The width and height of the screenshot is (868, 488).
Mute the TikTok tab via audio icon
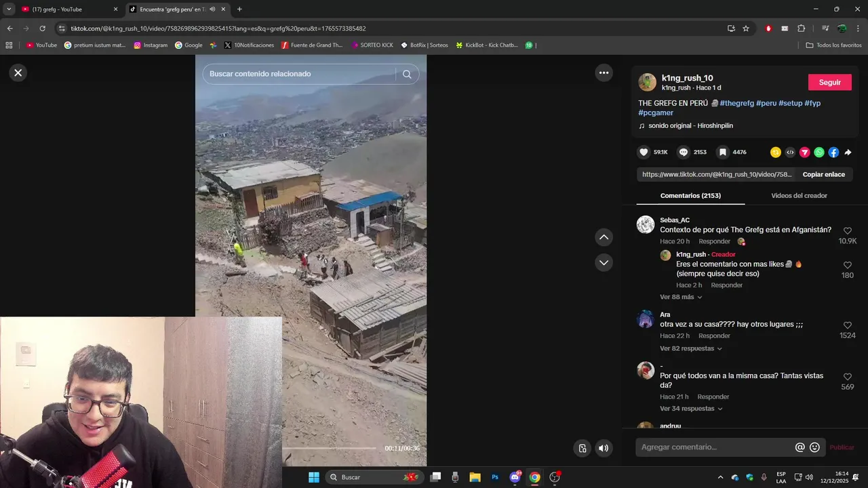[212, 9]
